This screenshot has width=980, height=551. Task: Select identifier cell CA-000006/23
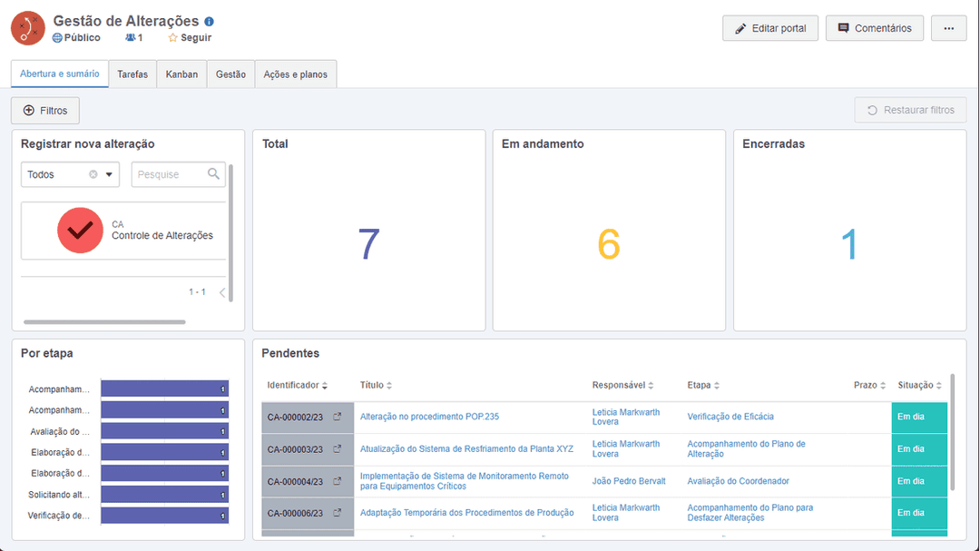point(308,514)
